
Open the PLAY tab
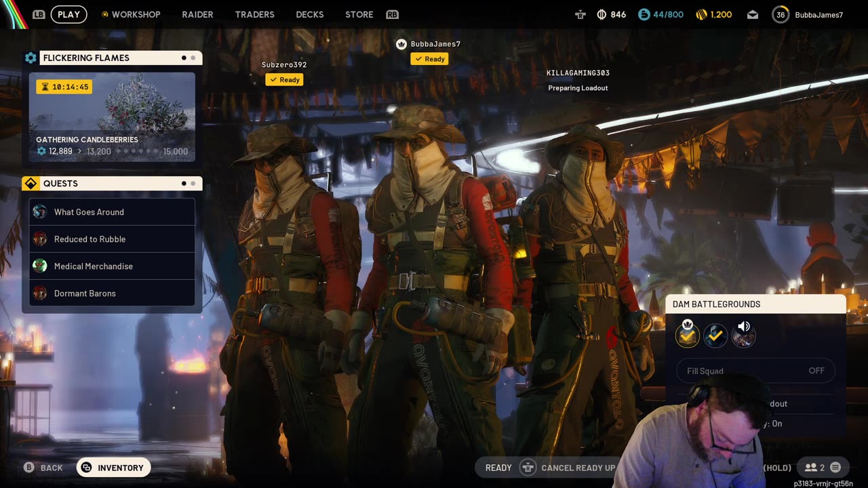click(x=68, y=14)
